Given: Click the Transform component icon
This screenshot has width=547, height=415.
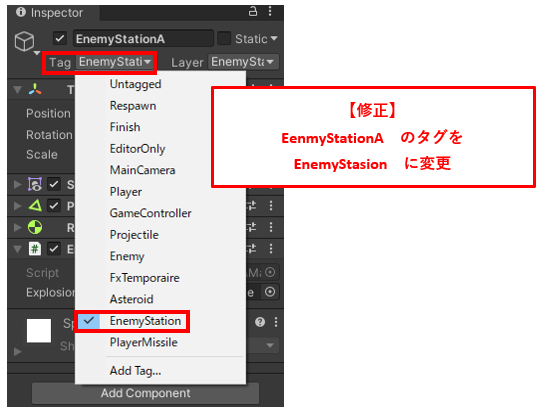Looking at the screenshot, I should coord(35,90).
